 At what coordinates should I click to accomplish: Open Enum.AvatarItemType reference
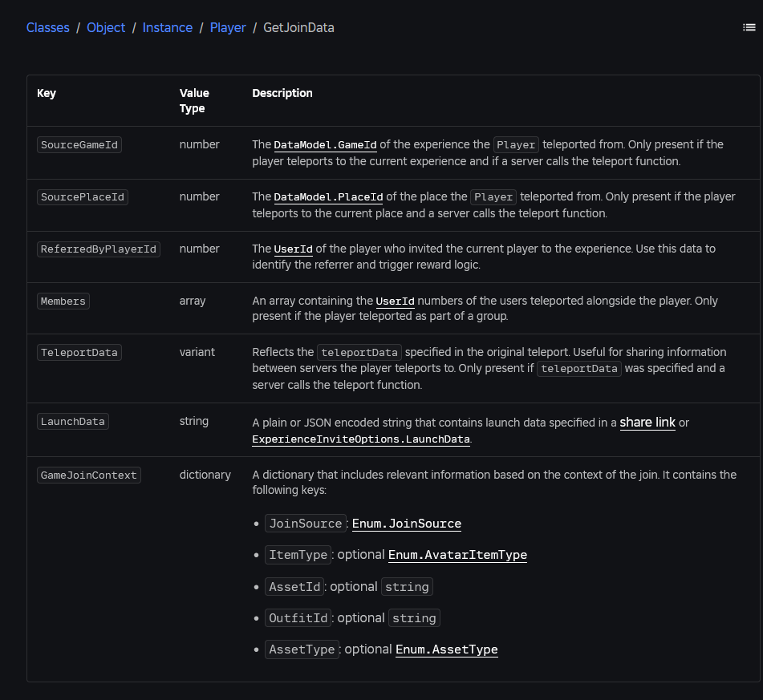(457, 555)
